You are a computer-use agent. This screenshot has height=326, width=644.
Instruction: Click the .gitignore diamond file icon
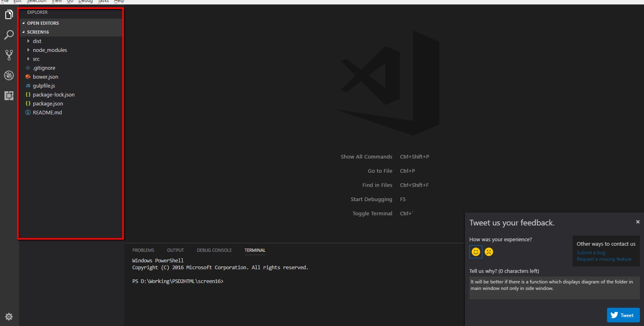point(28,68)
